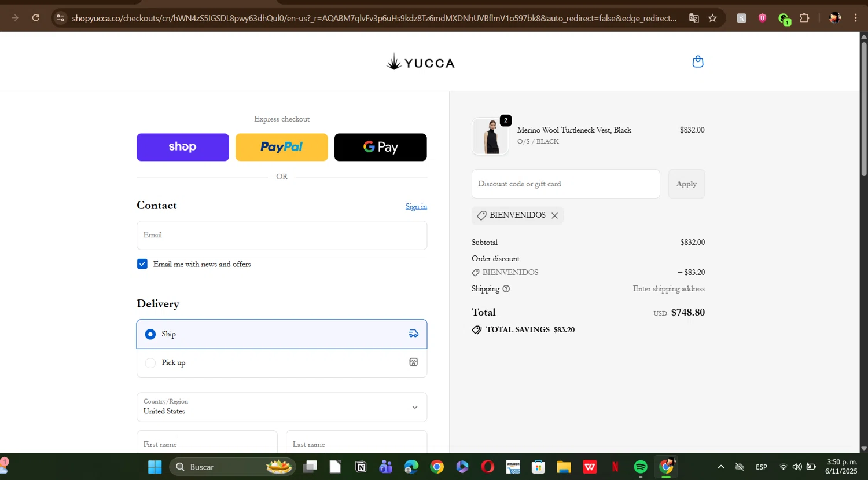Click the taskbar Buscar search box
Screen dimensions: 868x480
pyautogui.click(x=233, y=467)
